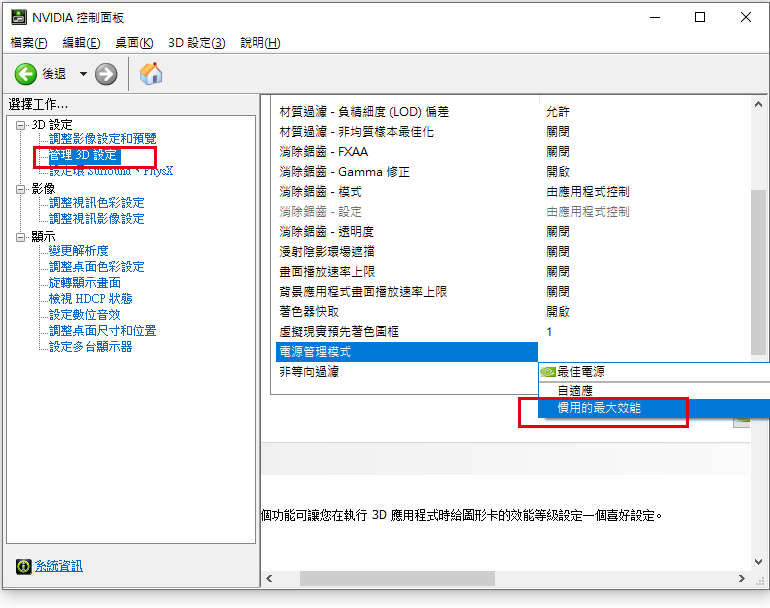The width and height of the screenshot is (770, 608).
Task: Select 旋轉顯示畫面 in tree
Action: point(85,283)
